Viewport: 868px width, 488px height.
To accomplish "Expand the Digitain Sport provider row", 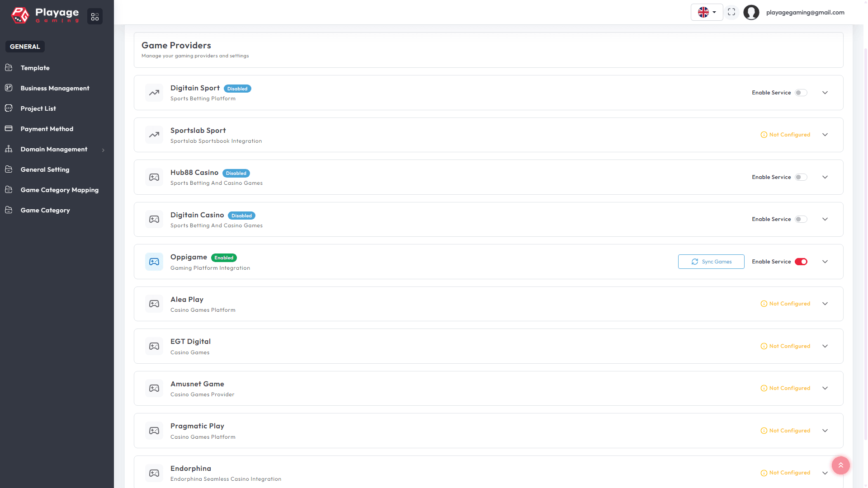I will coord(825,93).
